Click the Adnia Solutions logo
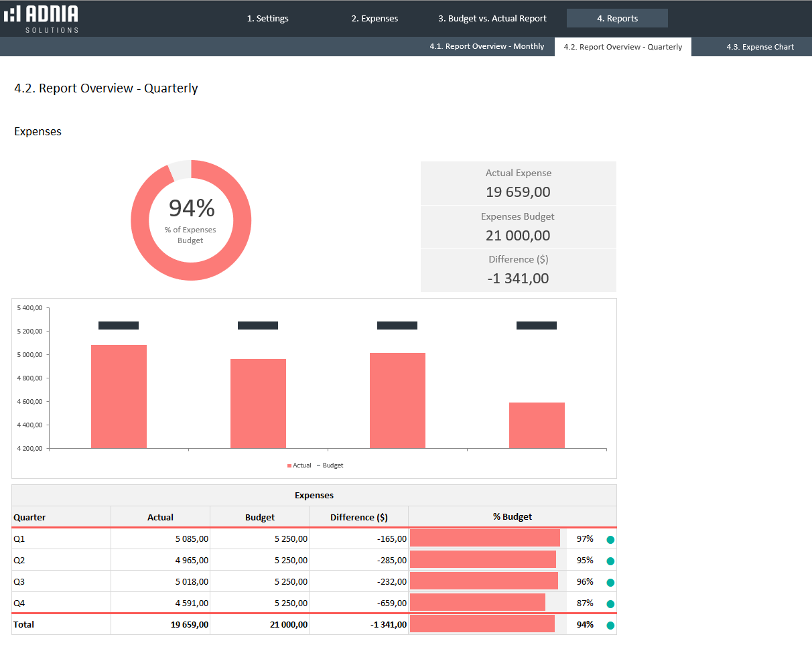 [x=42, y=19]
